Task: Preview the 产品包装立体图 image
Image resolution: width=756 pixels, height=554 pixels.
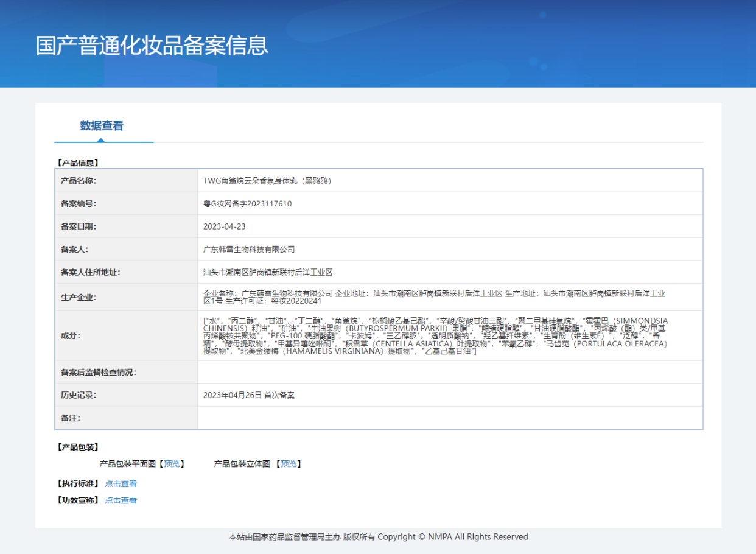Action: pyautogui.click(x=289, y=464)
